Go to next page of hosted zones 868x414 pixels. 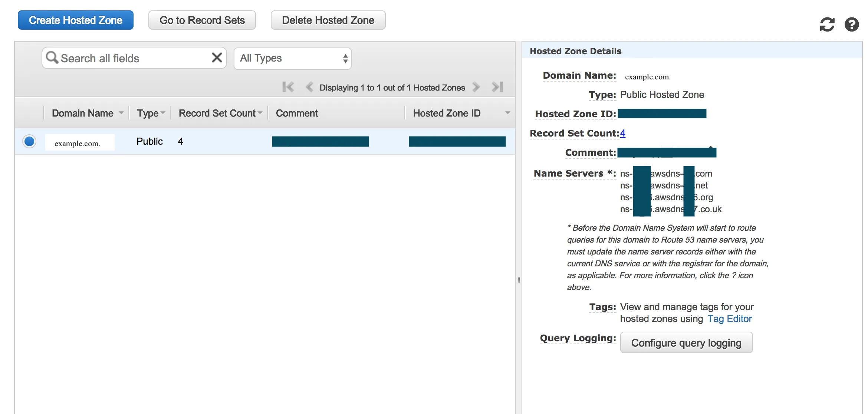(x=476, y=87)
